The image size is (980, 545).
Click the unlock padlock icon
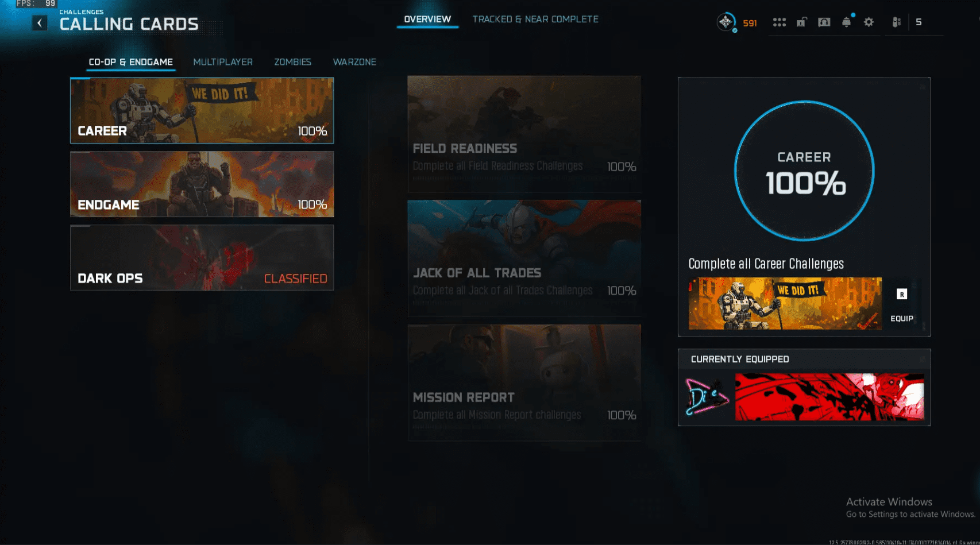pos(801,22)
